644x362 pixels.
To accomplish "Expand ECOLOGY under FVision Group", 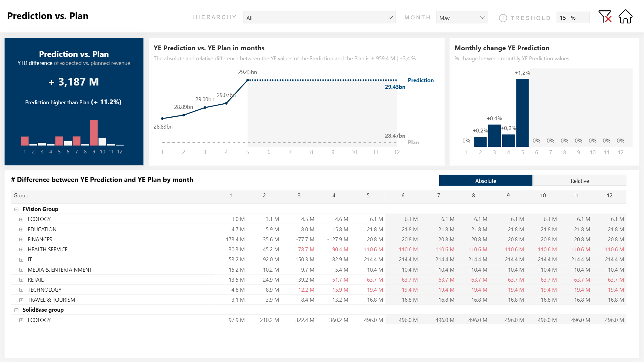I will click(21, 219).
